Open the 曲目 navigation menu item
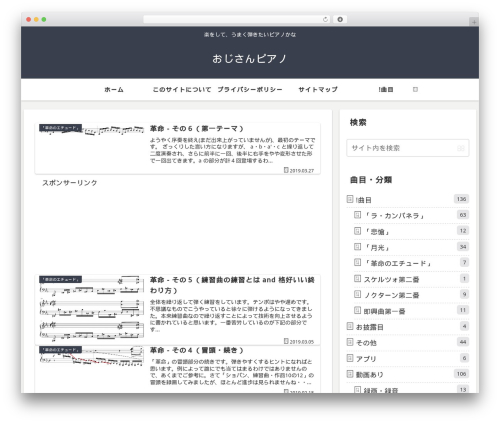Image resolution: width=500 pixels, height=423 pixels. tap(386, 90)
